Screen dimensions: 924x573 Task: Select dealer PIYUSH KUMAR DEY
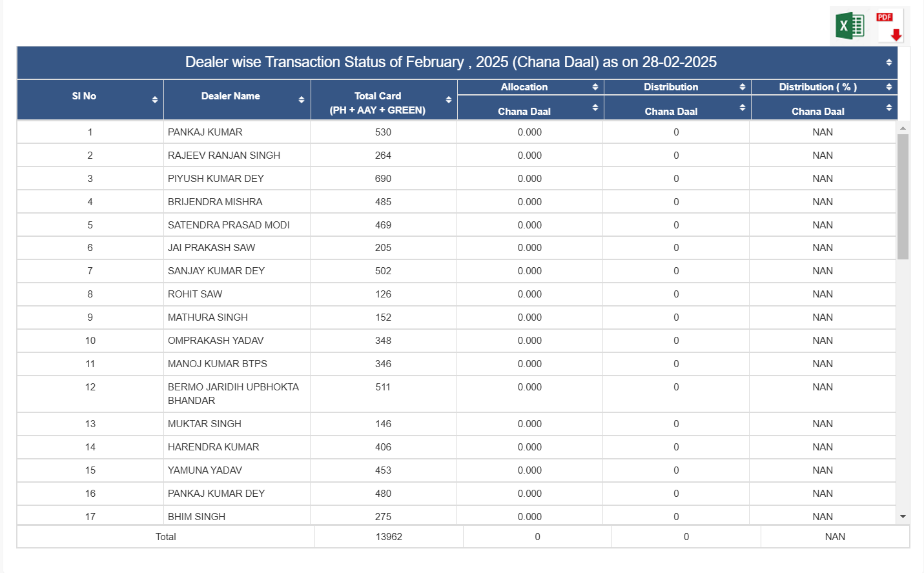coord(216,179)
